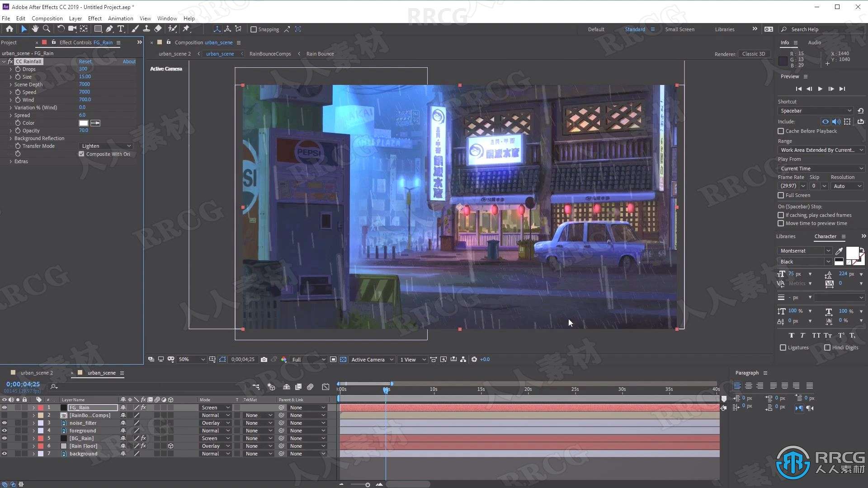Viewport: 868px width, 488px height.
Task: Select the Selection arrow tool
Action: (24, 29)
